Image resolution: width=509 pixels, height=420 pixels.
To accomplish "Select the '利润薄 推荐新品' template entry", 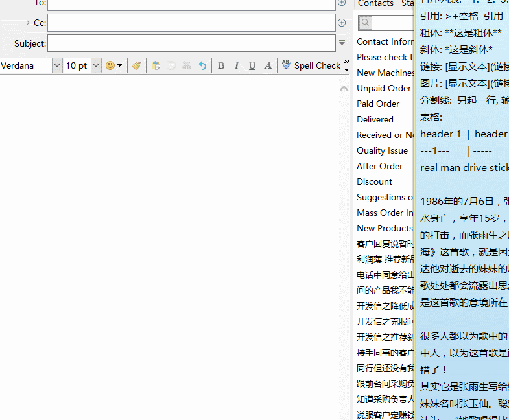I will pyautogui.click(x=385, y=260).
